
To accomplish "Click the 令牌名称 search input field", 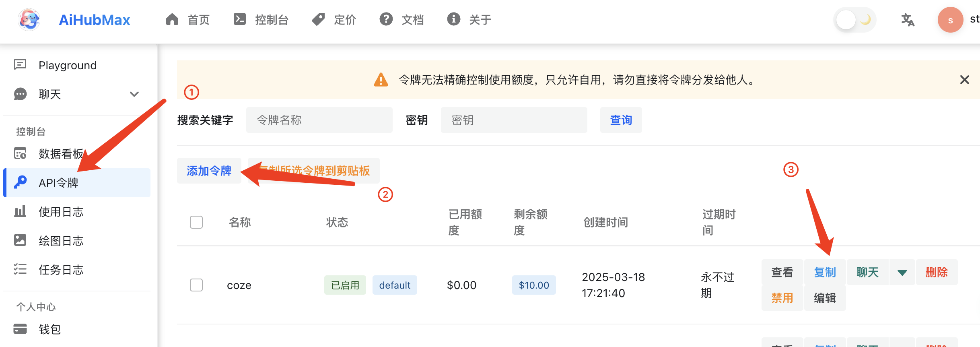I will tap(319, 120).
